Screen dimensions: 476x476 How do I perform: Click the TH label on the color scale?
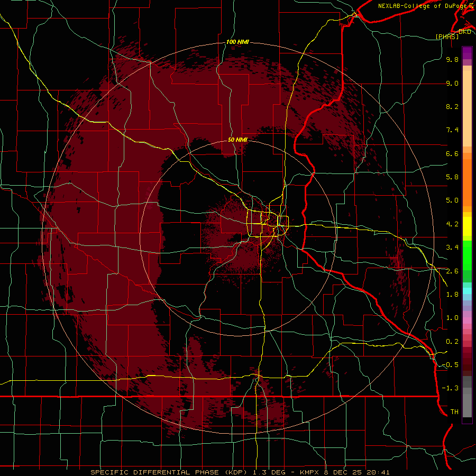(454, 411)
